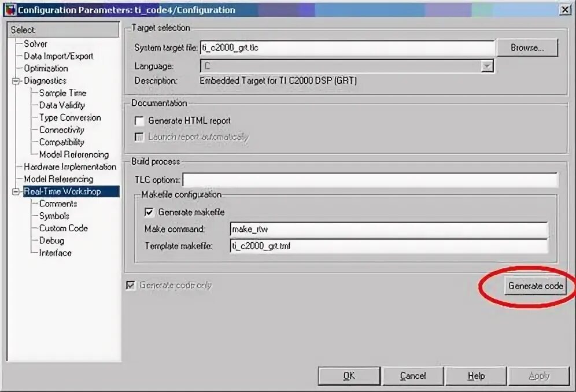Select Model Referencing under Diagnostics
576x392 pixels.
point(74,154)
